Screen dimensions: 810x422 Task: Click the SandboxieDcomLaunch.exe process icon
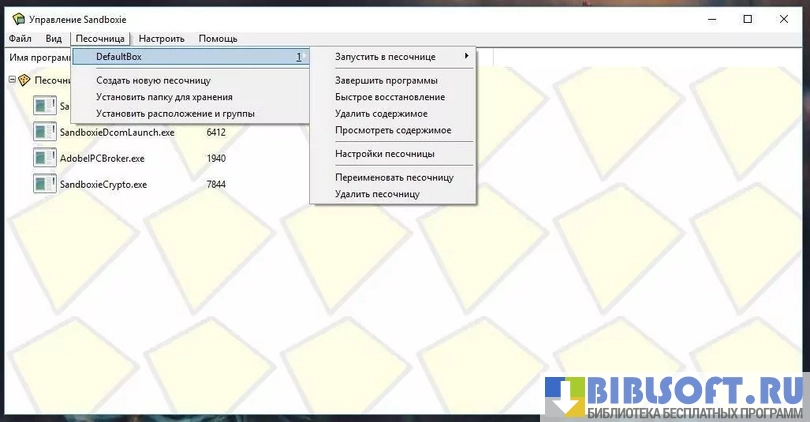(44, 131)
